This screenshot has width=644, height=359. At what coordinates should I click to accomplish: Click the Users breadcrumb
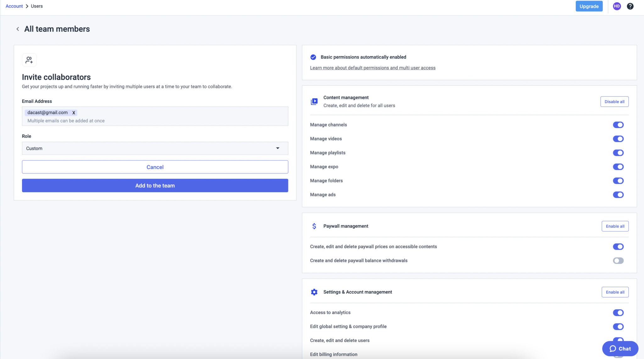(37, 6)
